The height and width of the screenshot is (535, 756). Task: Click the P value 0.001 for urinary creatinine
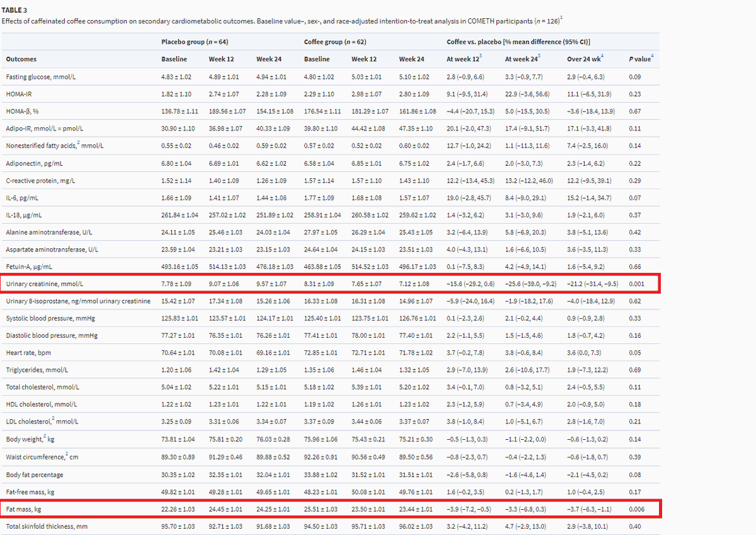coord(636,284)
